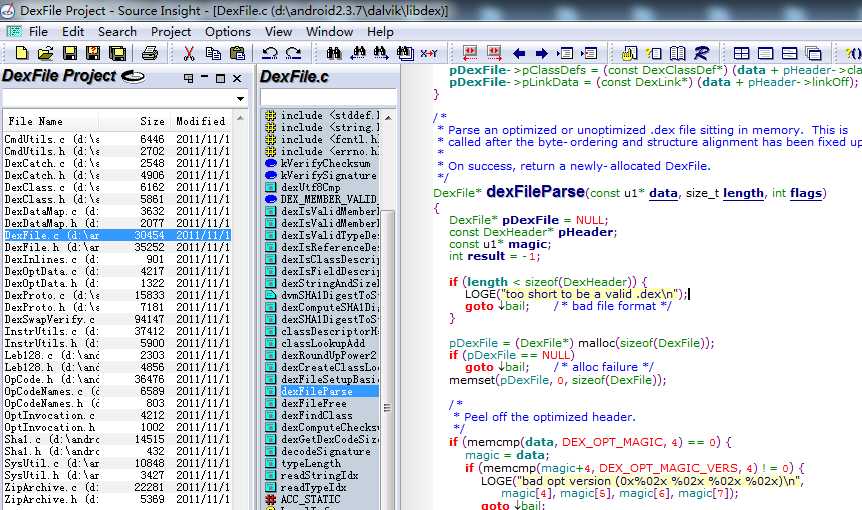Click the dock icon in DexFile Project panel header
The width and height of the screenshot is (862, 510).
pos(189,78)
